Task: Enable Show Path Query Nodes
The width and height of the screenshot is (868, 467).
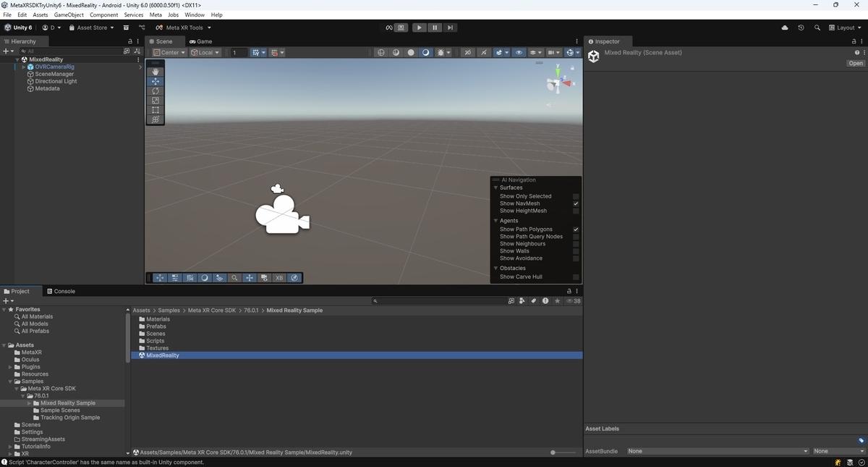Action: (x=576, y=237)
